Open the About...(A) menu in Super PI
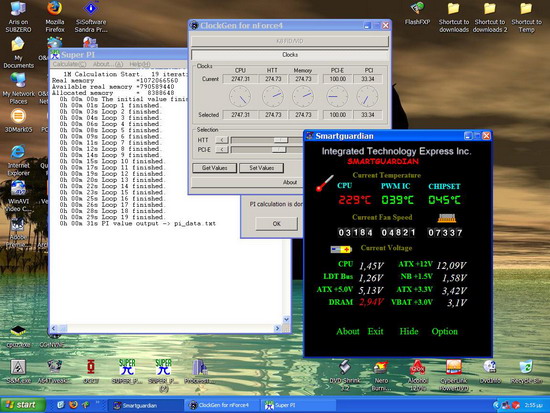550x413 pixels. (108, 64)
